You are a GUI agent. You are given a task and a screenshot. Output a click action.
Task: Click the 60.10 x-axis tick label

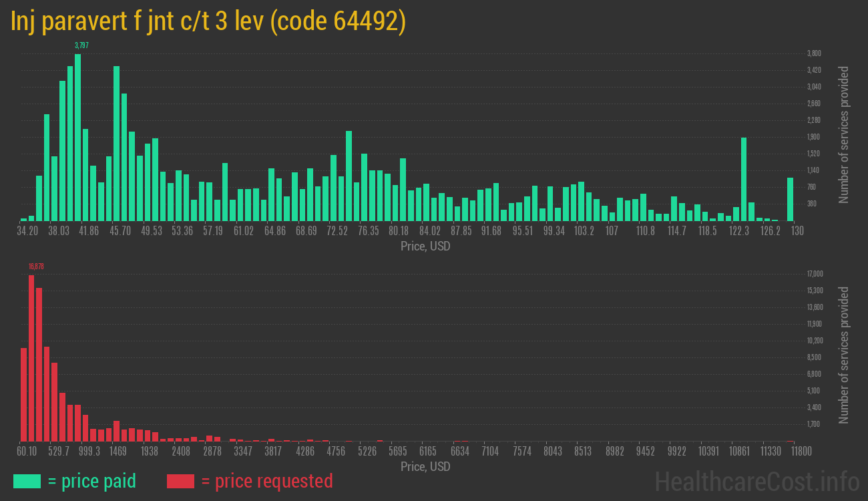(x=27, y=452)
